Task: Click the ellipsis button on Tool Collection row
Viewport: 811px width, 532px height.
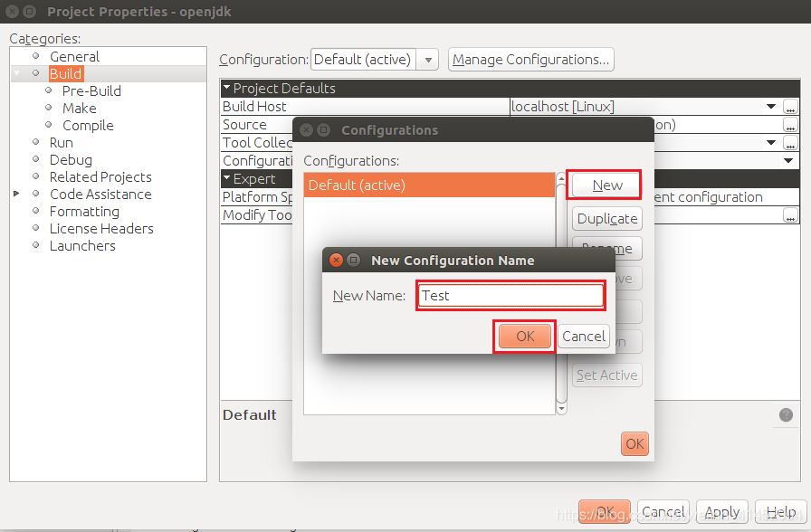Action: [x=790, y=142]
